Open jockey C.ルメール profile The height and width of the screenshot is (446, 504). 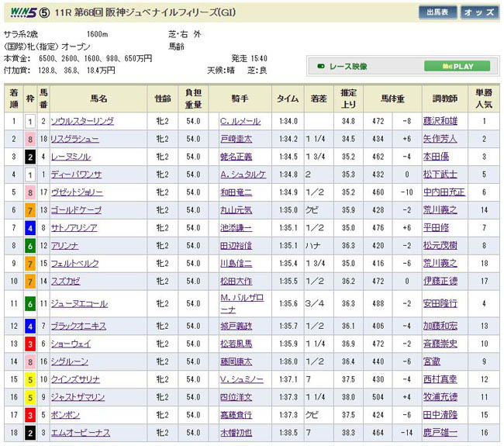click(241, 121)
